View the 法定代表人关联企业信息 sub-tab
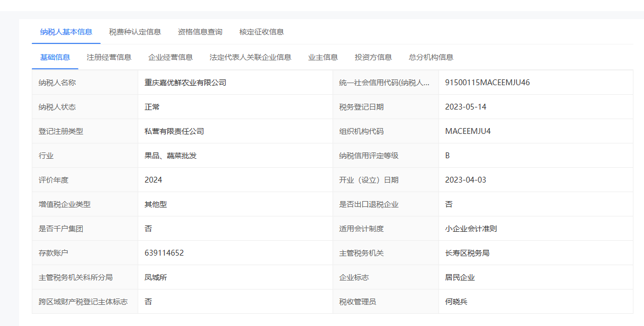 click(251, 57)
